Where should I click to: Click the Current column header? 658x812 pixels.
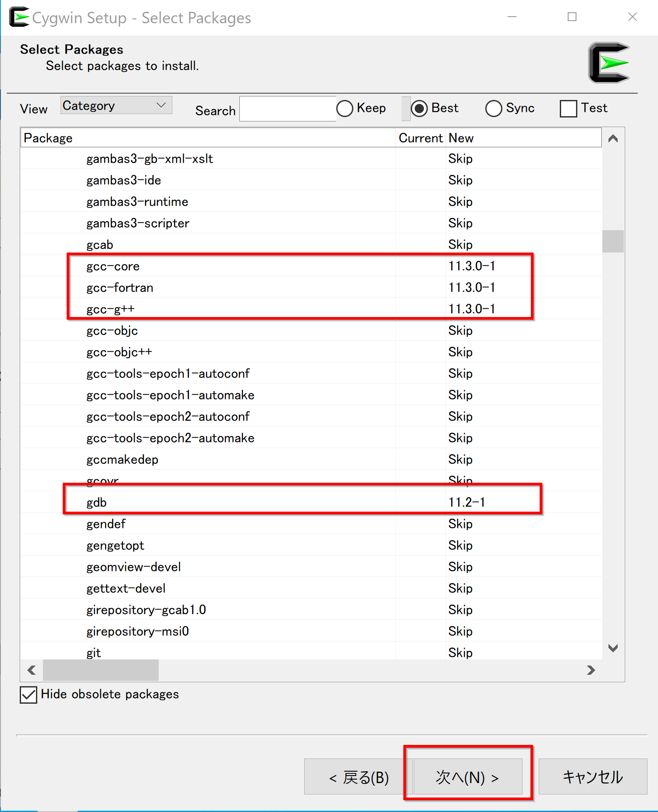click(420, 138)
